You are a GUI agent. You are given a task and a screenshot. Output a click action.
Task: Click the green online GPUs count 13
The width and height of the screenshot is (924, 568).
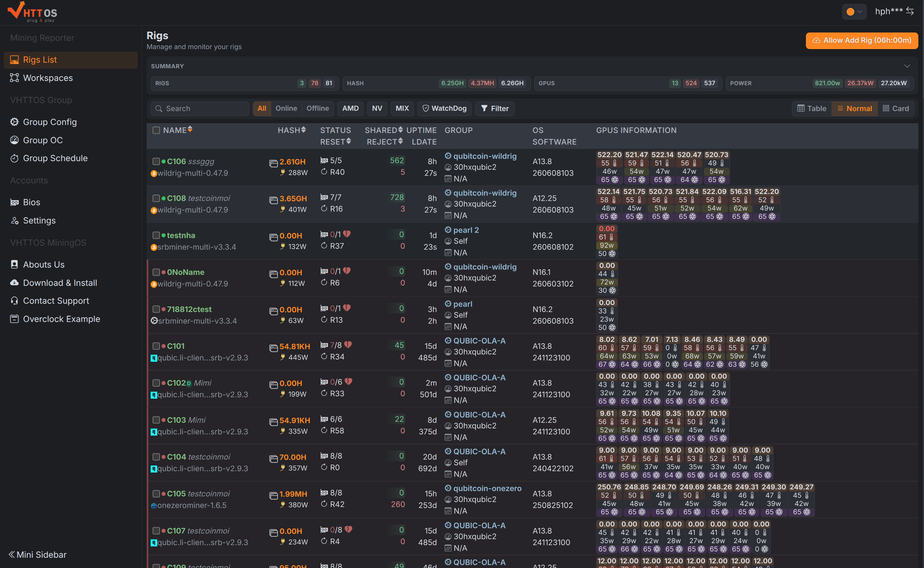tap(675, 84)
